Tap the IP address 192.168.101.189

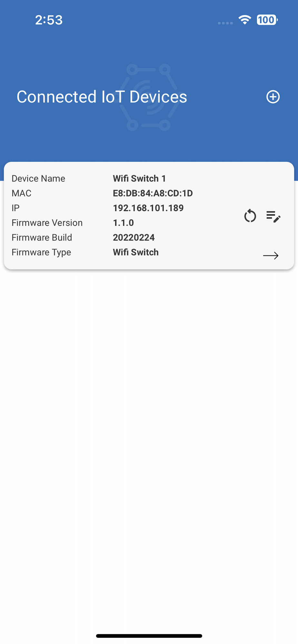coord(148,208)
